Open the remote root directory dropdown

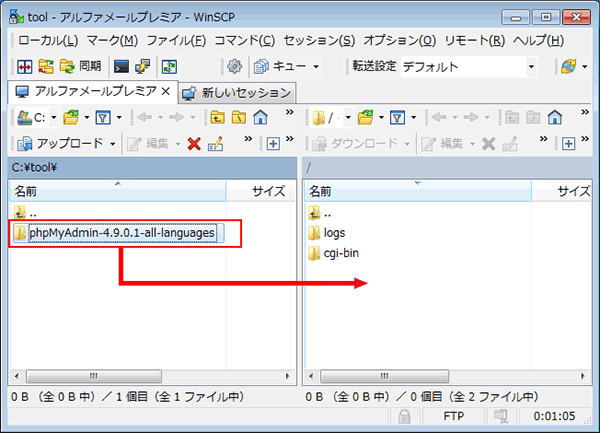(x=339, y=117)
